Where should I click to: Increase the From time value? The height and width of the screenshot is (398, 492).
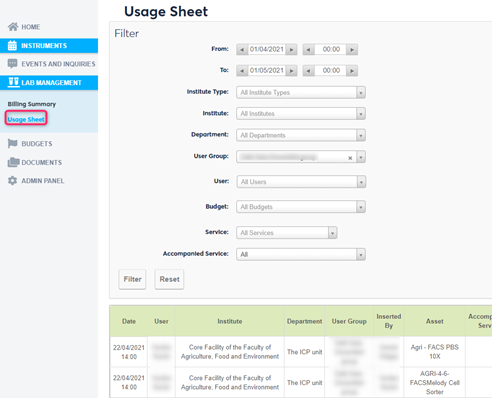(352, 50)
